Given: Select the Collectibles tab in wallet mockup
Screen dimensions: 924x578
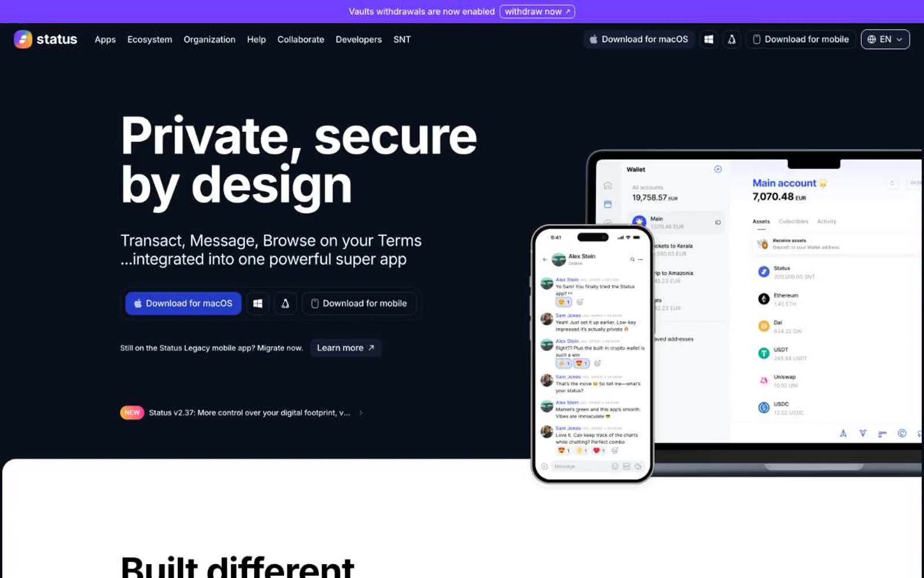Looking at the screenshot, I should (793, 221).
